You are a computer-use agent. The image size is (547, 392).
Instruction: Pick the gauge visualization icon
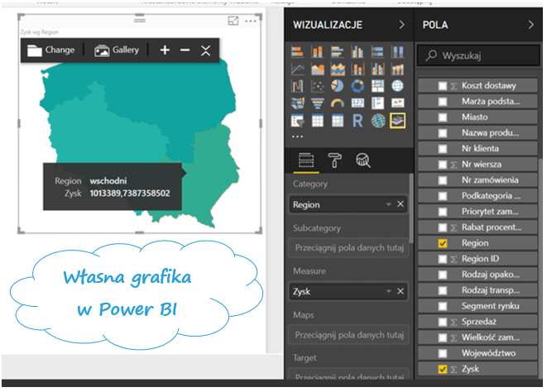coord(338,103)
